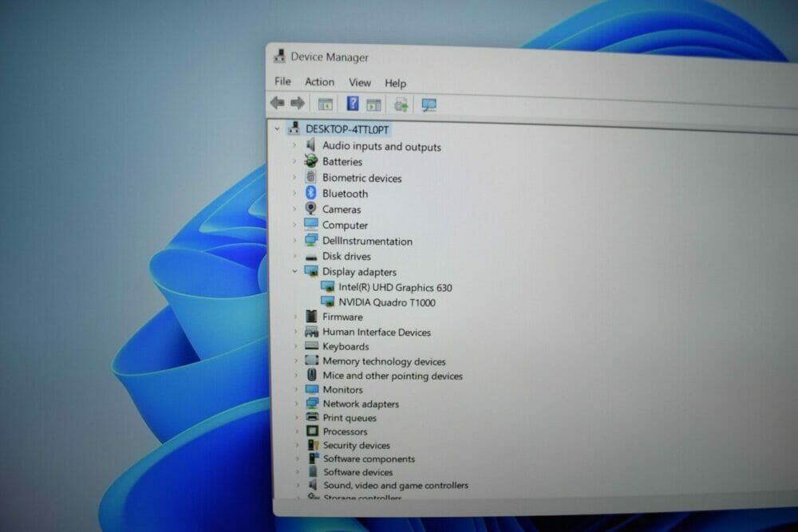Viewport: 798px width, 532px height.
Task: Click the show/hide console tree toolbar icon
Action: pyautogui.click(x=326, y=104)
